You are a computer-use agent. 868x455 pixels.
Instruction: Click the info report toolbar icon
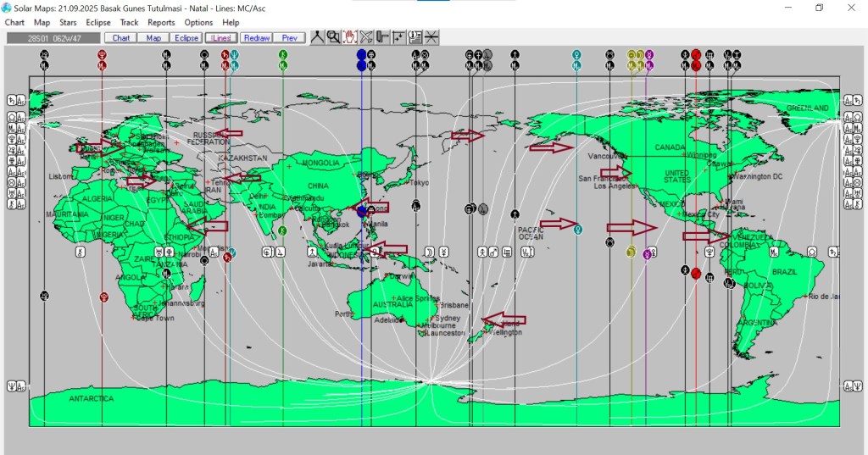[x=415, y=37]
